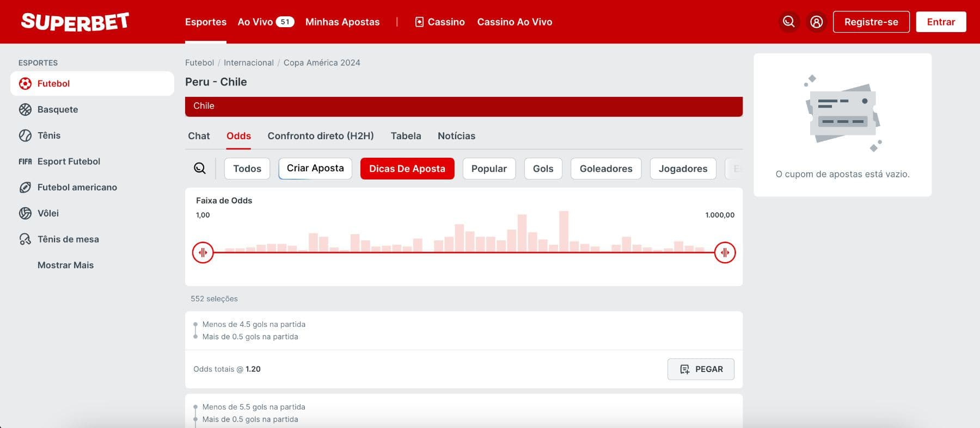This screenshot has height=428, width=980.
Task: Click the Entrar button
Action: click(x=941, y=22)
